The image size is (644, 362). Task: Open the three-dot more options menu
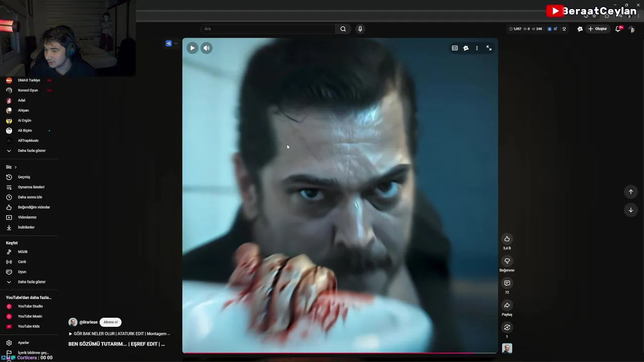pyautogui.click(x=477, y=48)
